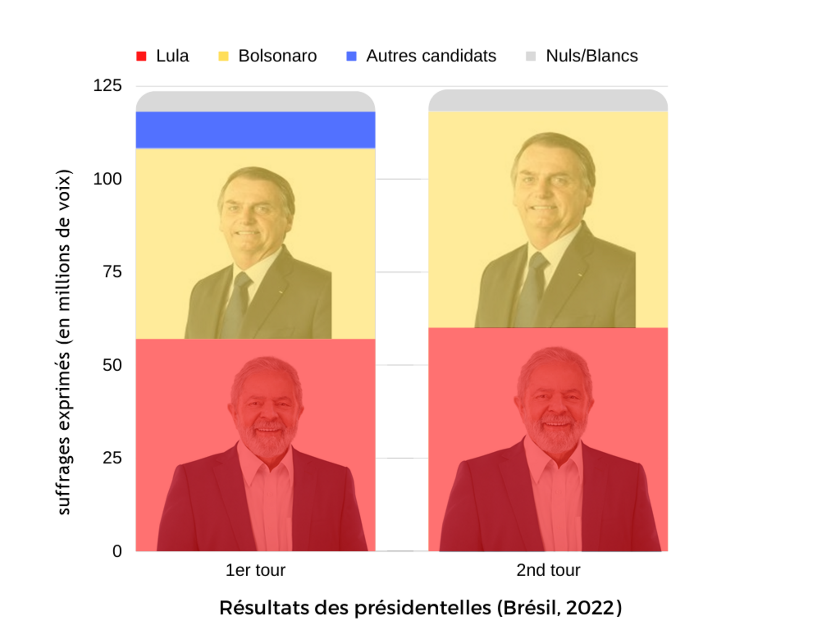
Task: Click the chart title Résultats des présidentelles
Action: 421,607
